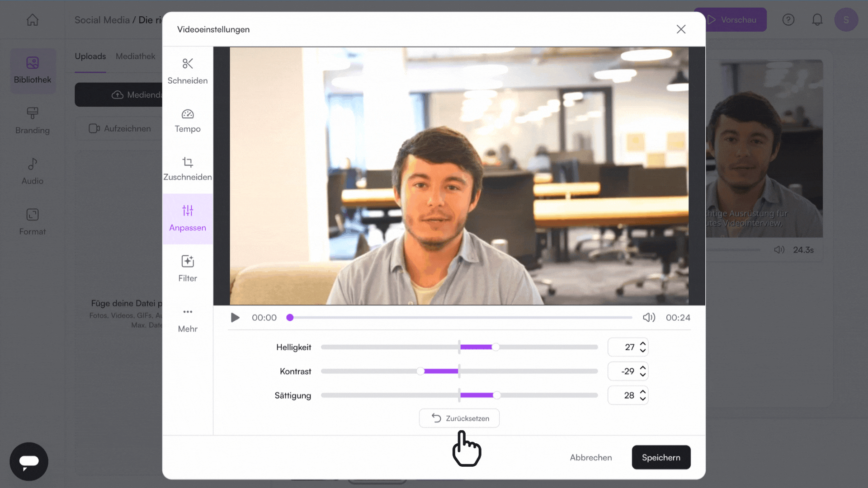The height and width of the screenshot is (488, 868).
Task: Open the chat support bubble
Action: (29, 461)
